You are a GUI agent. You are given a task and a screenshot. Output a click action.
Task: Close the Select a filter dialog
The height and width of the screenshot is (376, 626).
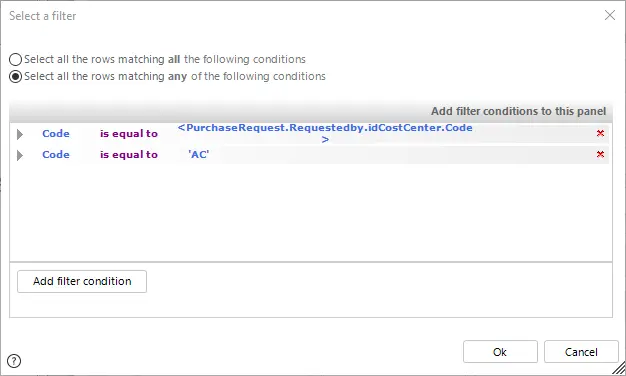tap(610, 15)
